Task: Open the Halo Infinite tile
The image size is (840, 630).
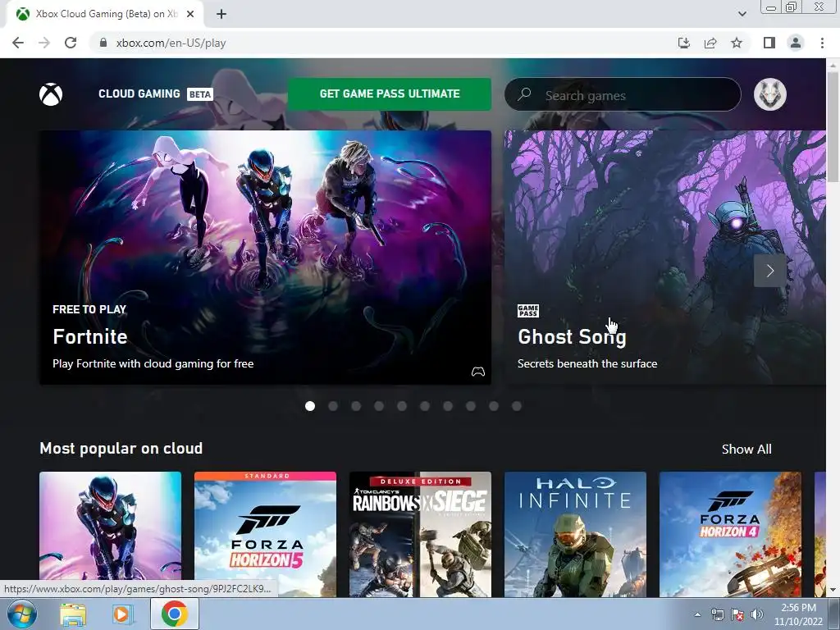Action: pos(575,534)
